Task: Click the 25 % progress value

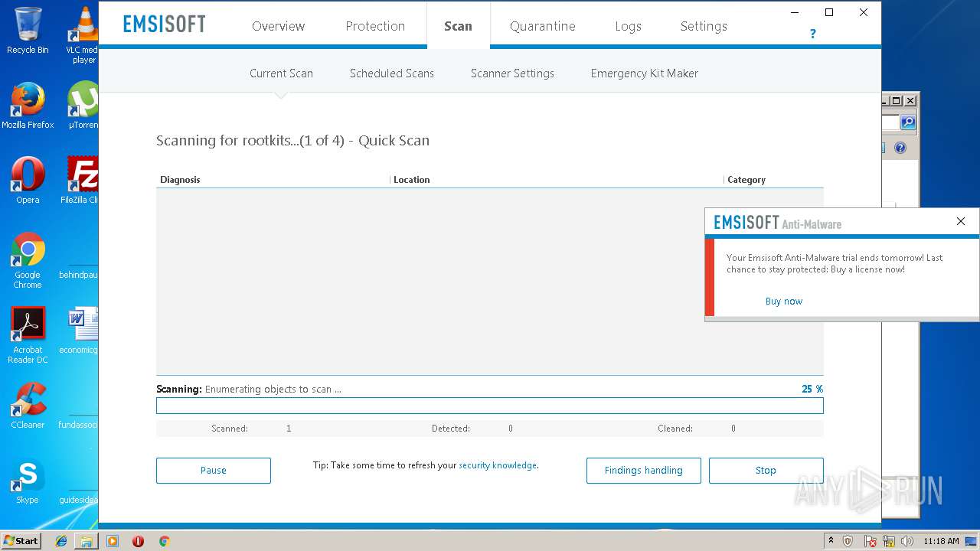Action: [x=812, y=389]
